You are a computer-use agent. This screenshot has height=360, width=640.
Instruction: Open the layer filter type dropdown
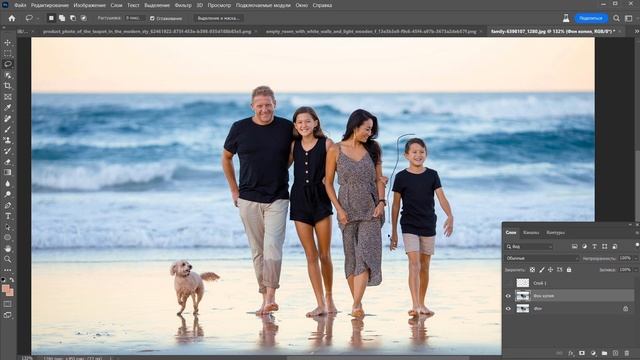[529, 247]
